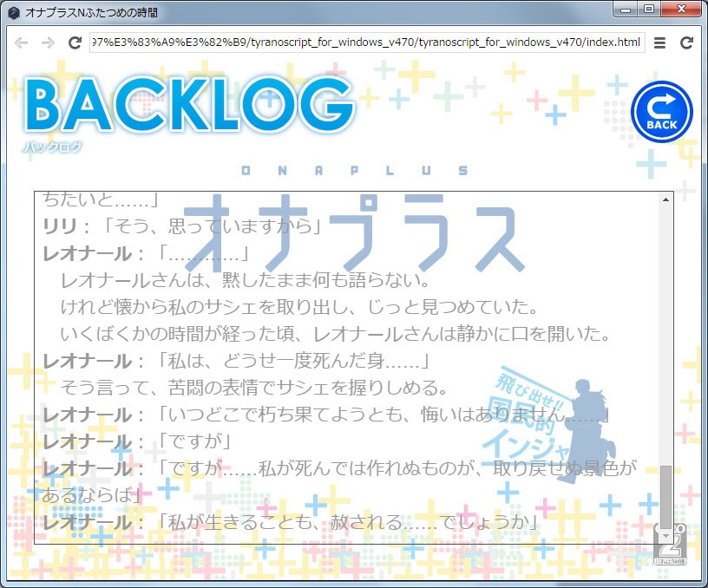Click the BACKLOG title logo

point(189,105)
